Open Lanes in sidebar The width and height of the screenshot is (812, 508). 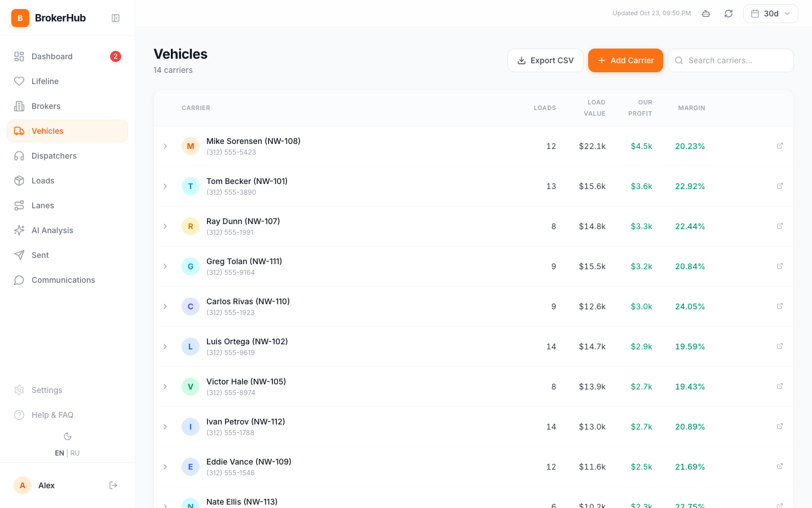(67, 205)
